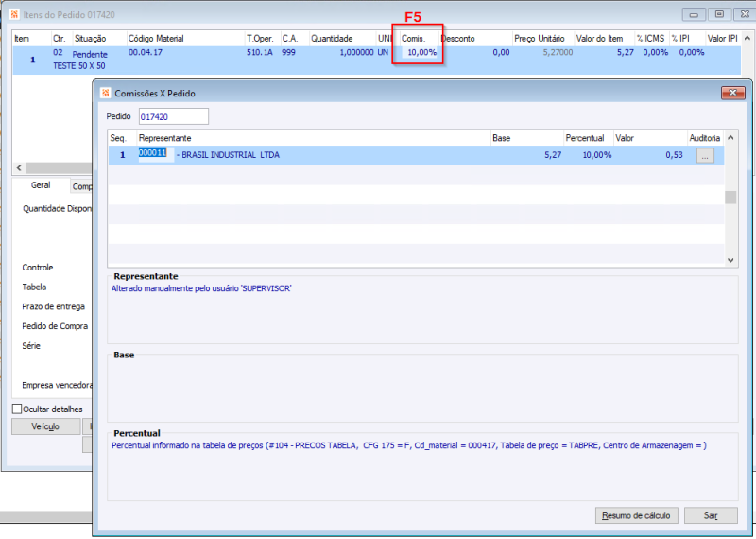Click the UN unit cell
The height and width of the screenshot is (539, 756).
point(383,52)
